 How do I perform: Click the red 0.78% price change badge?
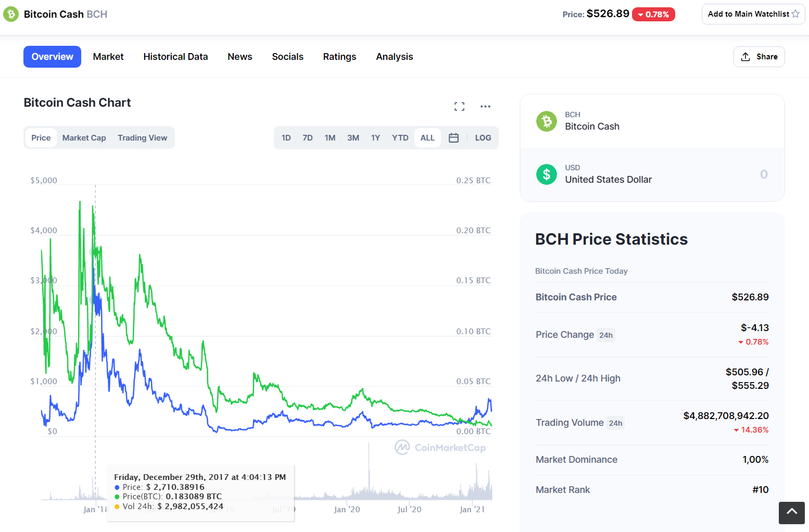pos(653,15)
